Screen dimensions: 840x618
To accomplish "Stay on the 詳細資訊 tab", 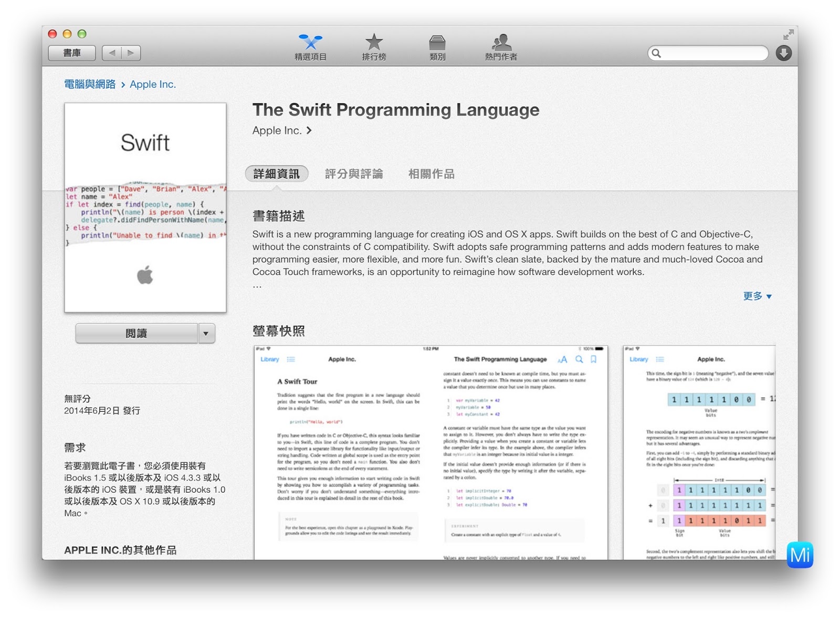I will pos(277,174).
